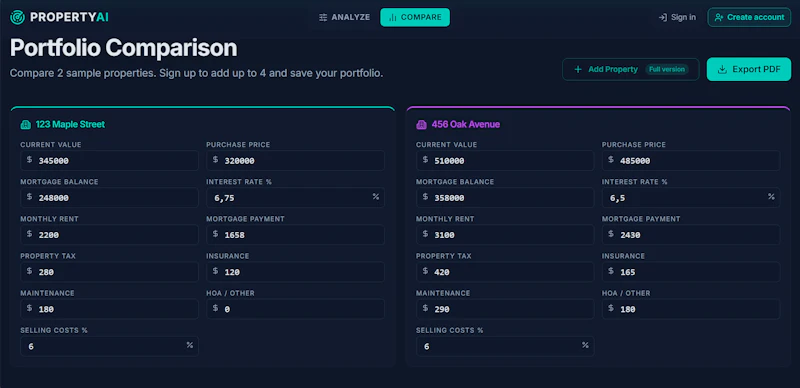Screen dimensions: 800x388
Task: Click the Portfolio Comparison heading
Action: 123,48
